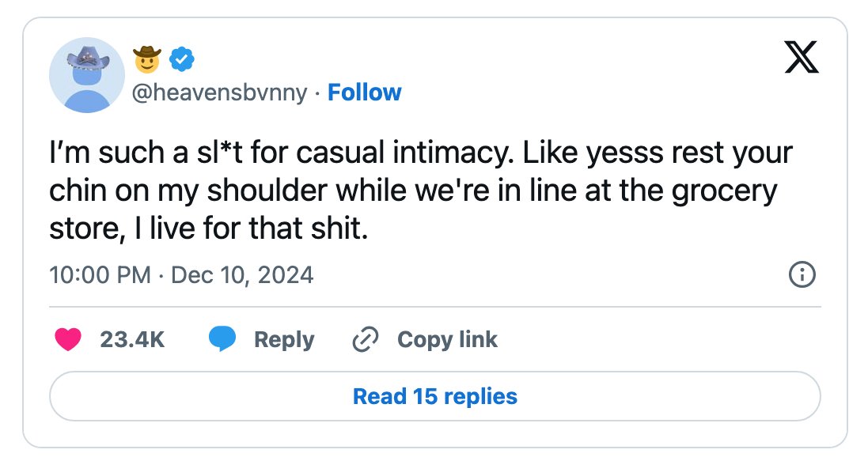Open the profile avatar with cowboy hat

pyautogui.click(x=87, y=75)
